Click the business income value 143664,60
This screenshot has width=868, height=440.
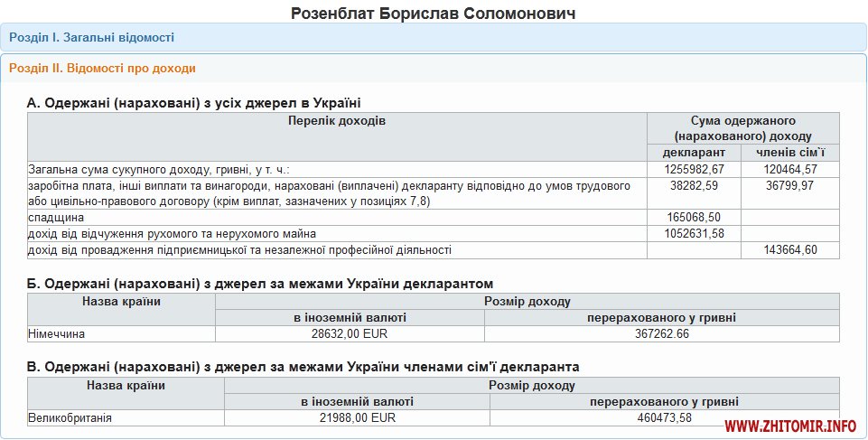click(789, 250)
